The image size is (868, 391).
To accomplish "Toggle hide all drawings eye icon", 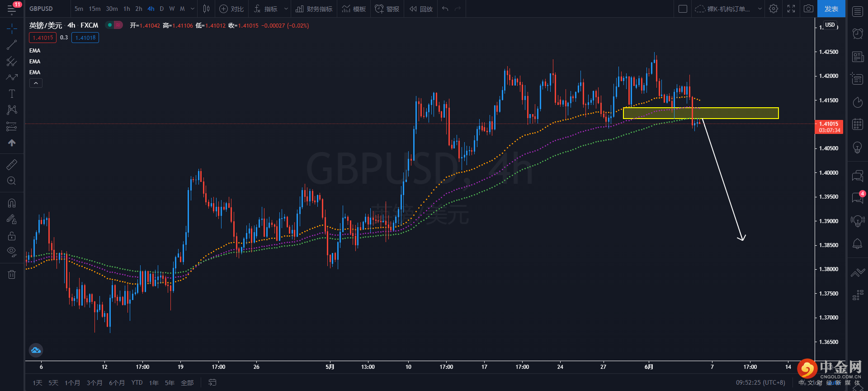I will pos(12,251).
